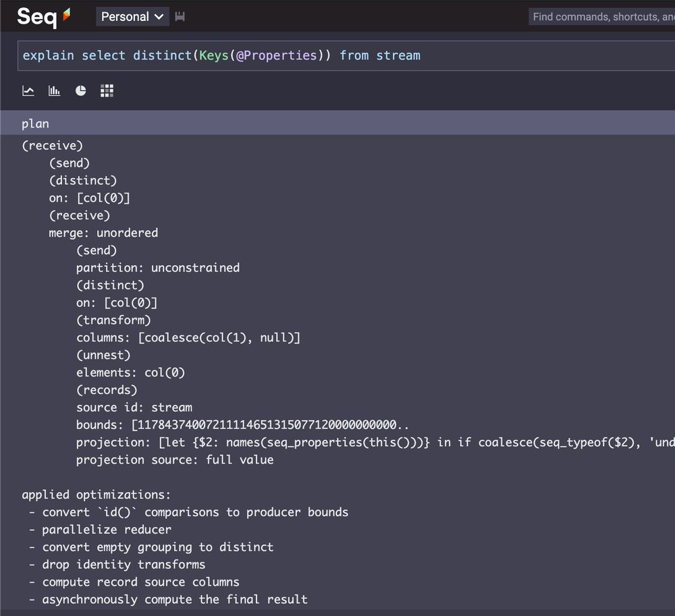Click 'convert id() comparisons to producer bounds'

(x=196, y=512)
